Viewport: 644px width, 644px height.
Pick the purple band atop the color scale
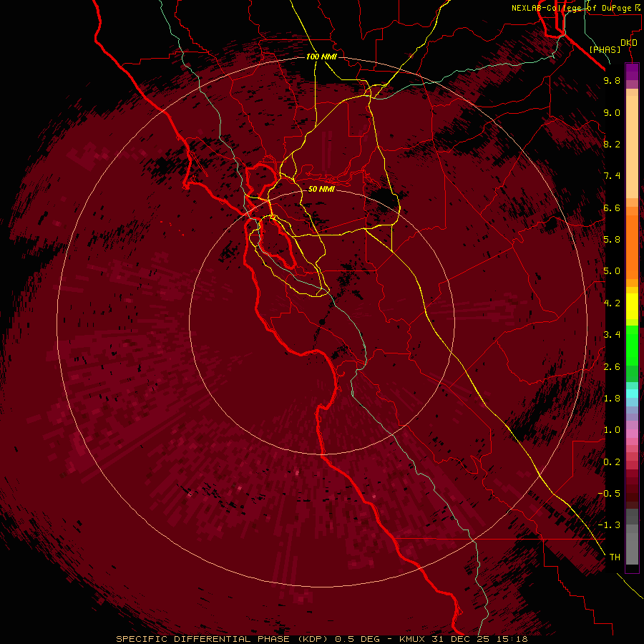pyautogui.click(x=632, y=72)
